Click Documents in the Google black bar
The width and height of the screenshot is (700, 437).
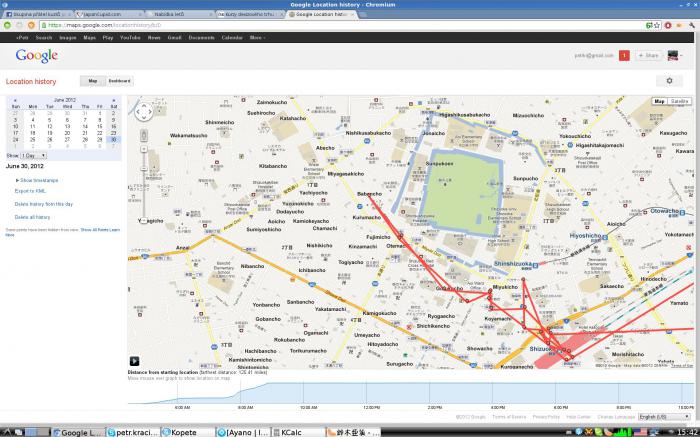pyautogui.click(x=201, y=37)
